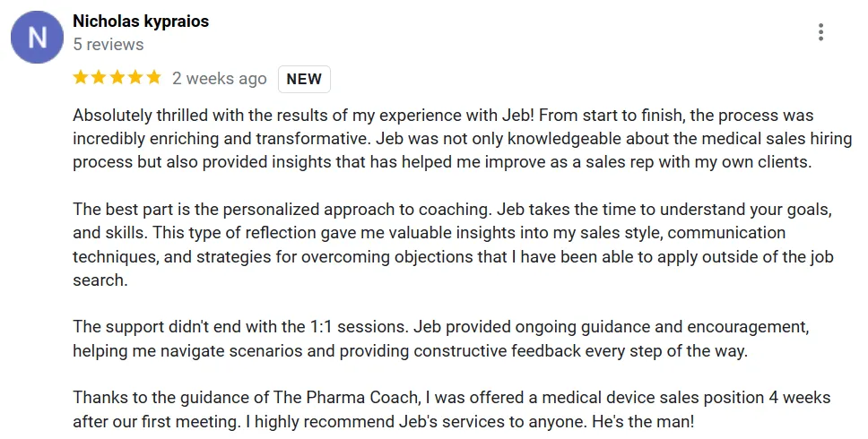Click the fourth yellow rating star
The image size is (868, 439).
tap(135, 78)
